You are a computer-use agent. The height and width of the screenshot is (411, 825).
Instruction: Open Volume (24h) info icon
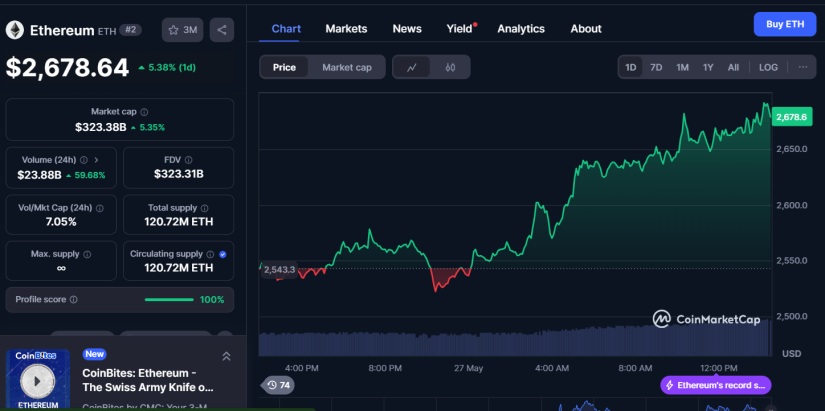pyautogui.click(x=84, y=160)
